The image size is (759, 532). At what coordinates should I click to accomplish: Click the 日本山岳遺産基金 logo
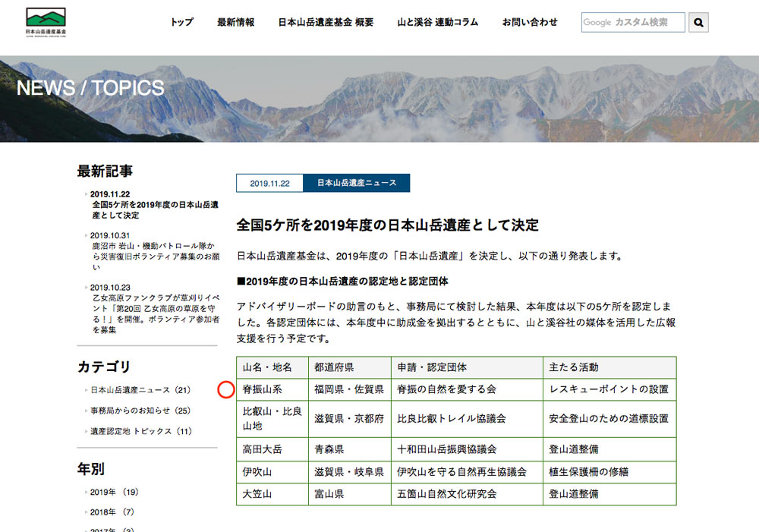click(46, 23)
